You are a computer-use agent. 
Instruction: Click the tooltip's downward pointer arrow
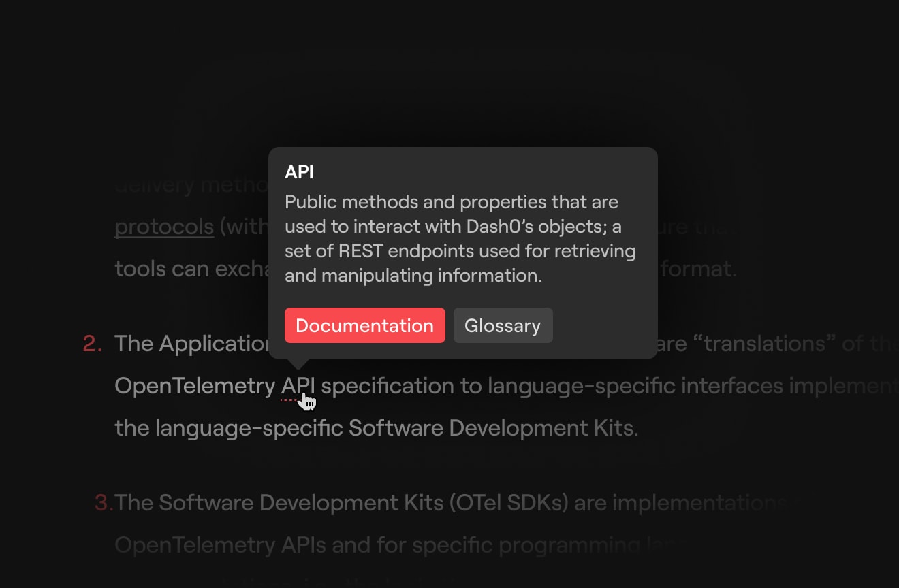298,364
